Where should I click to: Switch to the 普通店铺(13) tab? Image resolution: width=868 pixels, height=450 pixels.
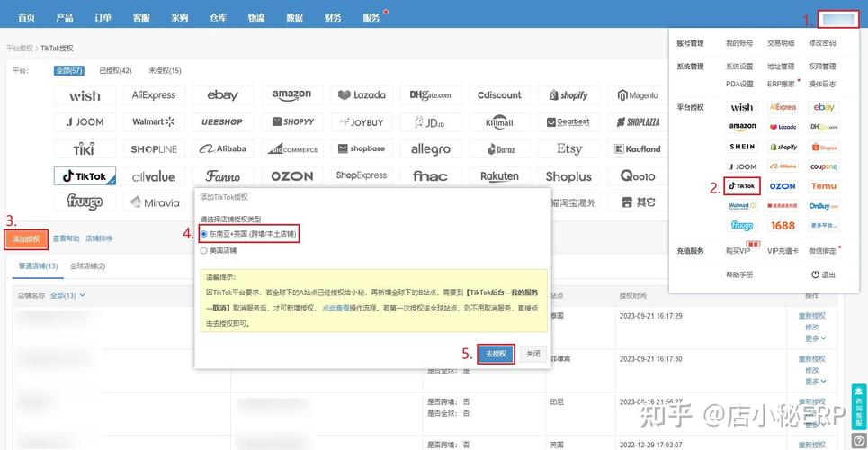click(x=38, y=266)
